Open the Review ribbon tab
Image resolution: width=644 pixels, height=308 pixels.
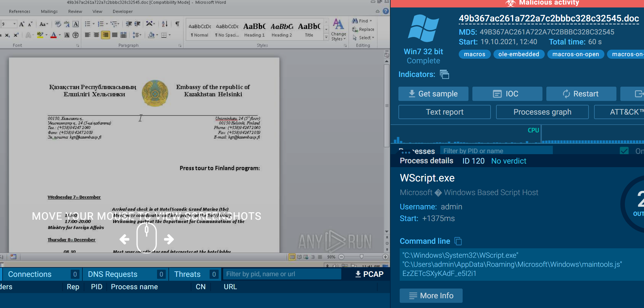(x=75, y=11)
